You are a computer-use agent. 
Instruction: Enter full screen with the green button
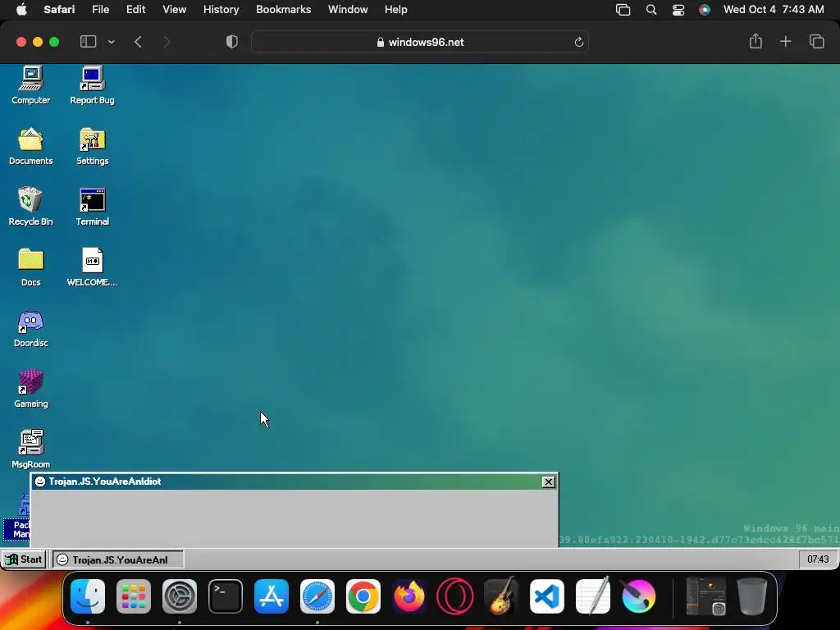[54, 42]
